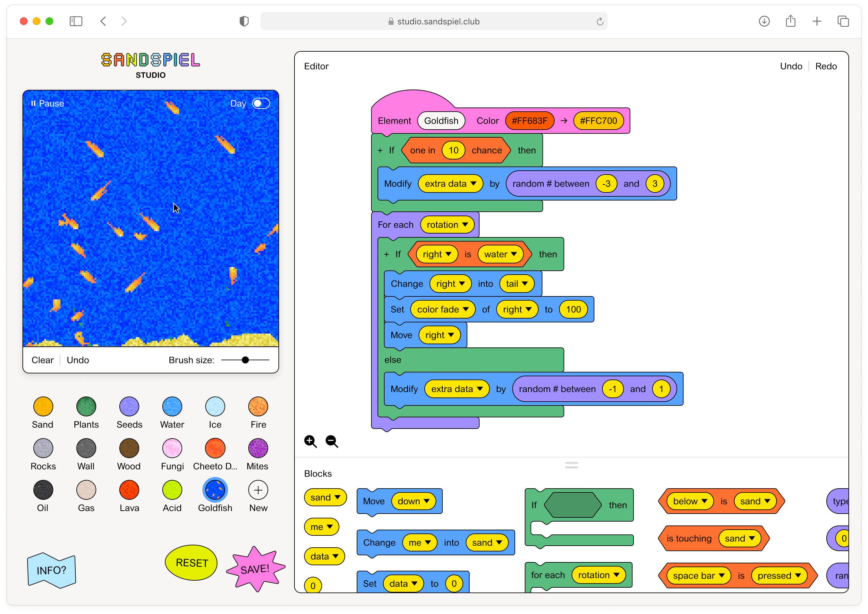Open the tail dropdown in Change block
868x614 pixels.
pos(516,284)
